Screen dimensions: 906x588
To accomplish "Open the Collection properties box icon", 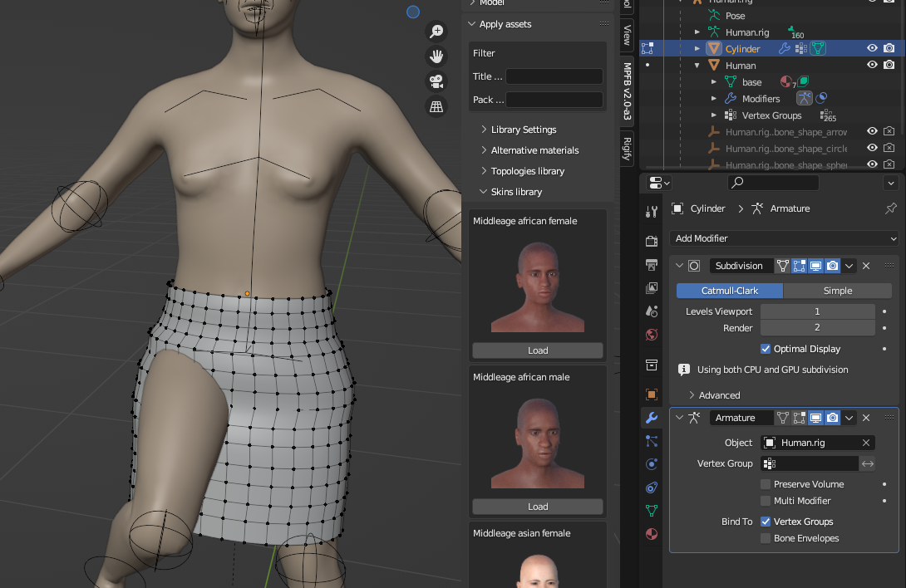I will [652, 365].
